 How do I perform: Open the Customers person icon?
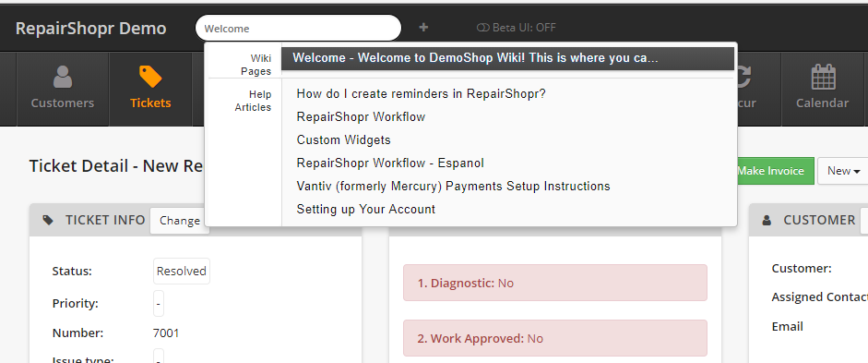click(63, 77)
